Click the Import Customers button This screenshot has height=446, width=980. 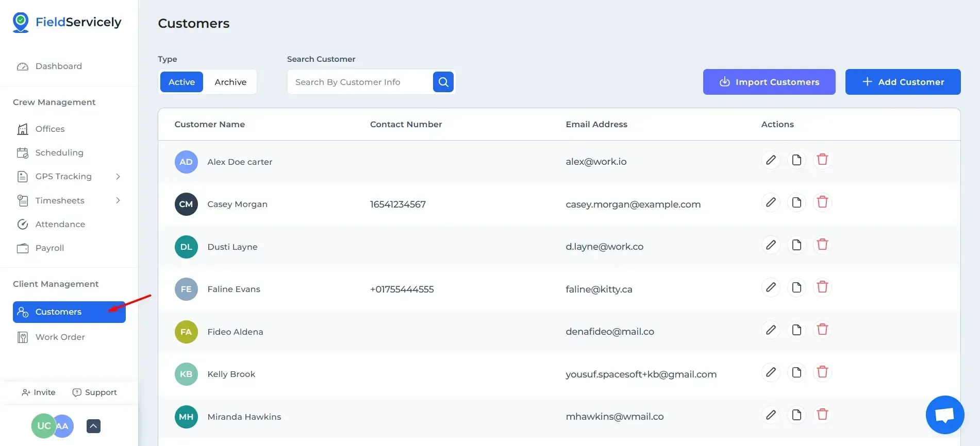coord(769,82)
